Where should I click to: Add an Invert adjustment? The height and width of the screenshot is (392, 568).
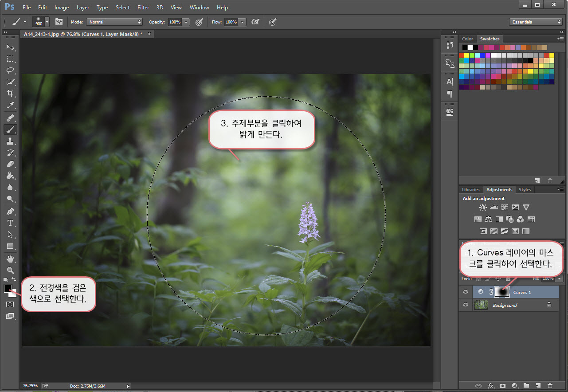pos(483,231)
